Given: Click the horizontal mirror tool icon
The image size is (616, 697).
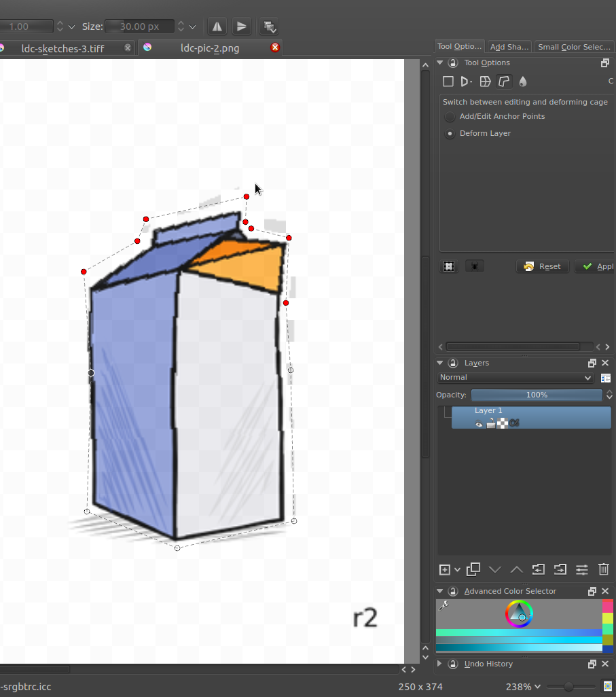Looking at the screenshot, I should 217,26.
